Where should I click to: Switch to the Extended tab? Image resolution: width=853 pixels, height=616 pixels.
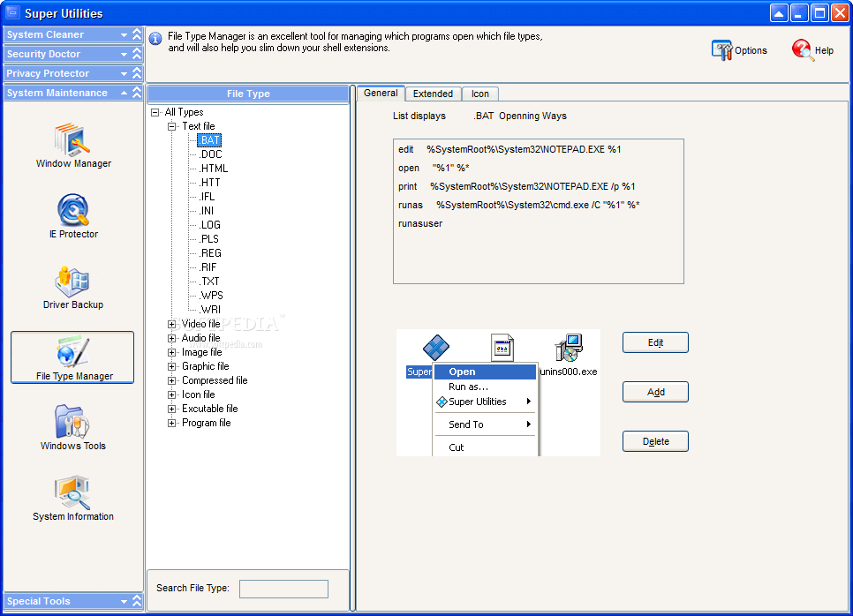pyautogui.click(x=433, y=94)
